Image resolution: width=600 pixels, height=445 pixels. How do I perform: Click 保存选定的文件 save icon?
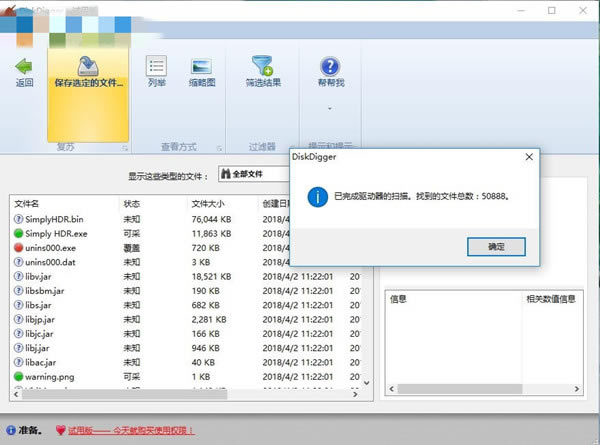point(88,66)
